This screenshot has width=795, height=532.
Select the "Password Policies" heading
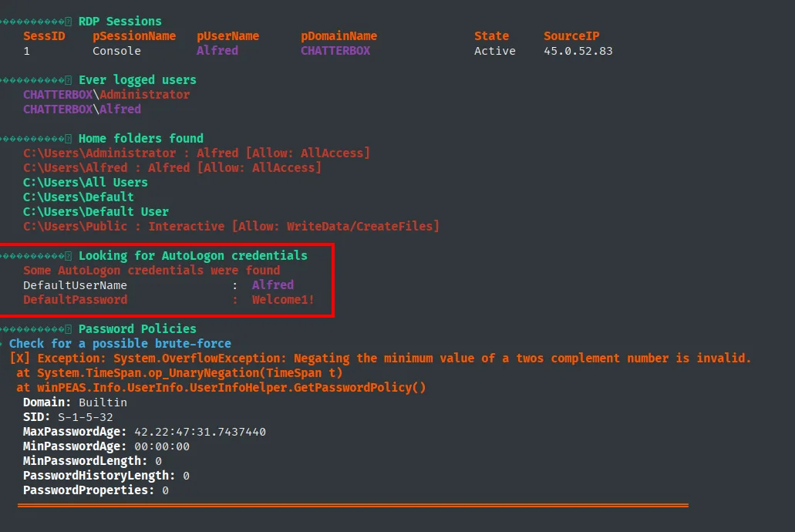[x=137, y=328]
